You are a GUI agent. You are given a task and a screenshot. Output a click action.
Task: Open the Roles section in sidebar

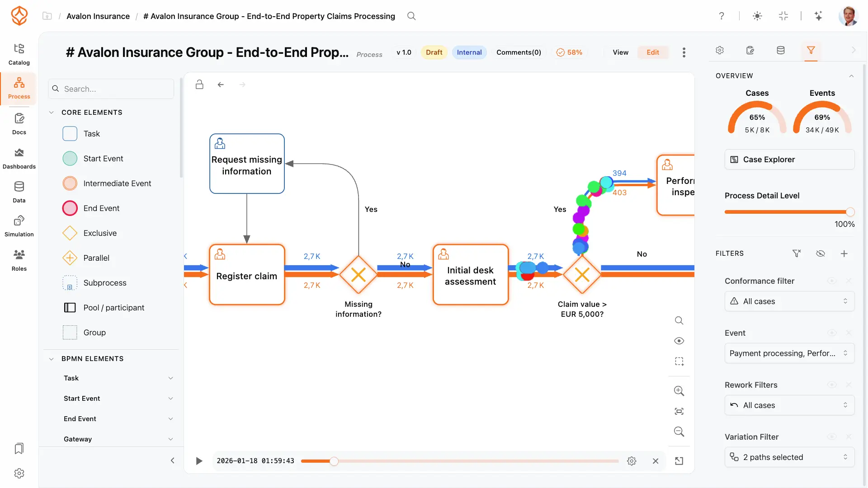point(19,261)
